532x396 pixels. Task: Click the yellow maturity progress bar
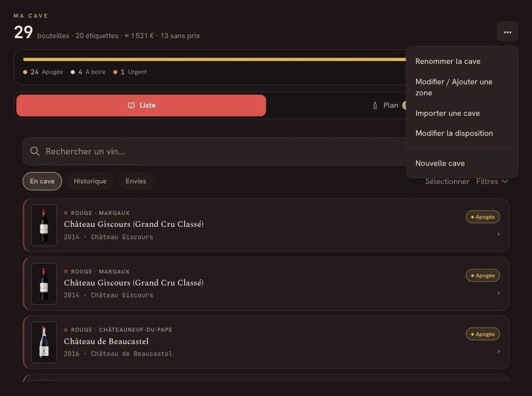(214, 59)
